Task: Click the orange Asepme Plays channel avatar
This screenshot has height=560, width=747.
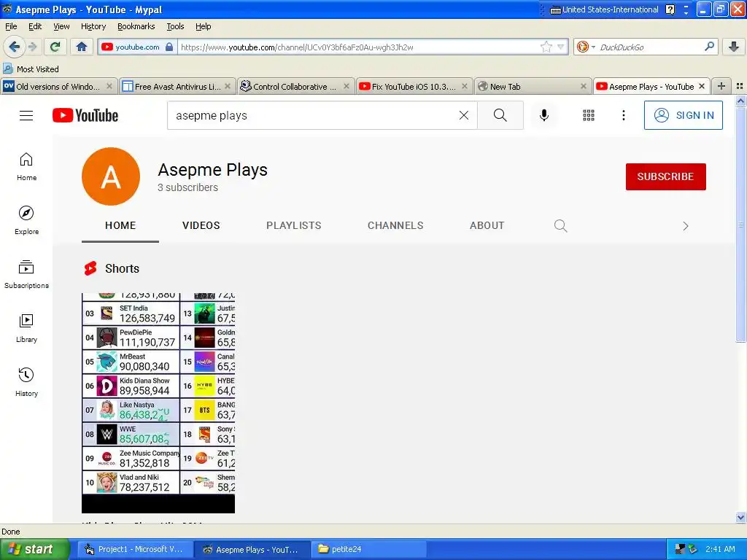Action: click(111, 176)
